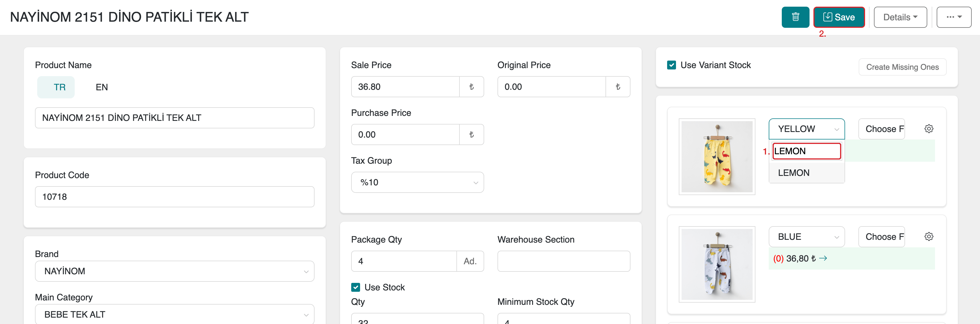Image resolution: width=980 pixels, height=324 pixels.
Task: Toggle the Use Variant Stock checkbox
Action: pyautogui.click(x=672, y=65)
